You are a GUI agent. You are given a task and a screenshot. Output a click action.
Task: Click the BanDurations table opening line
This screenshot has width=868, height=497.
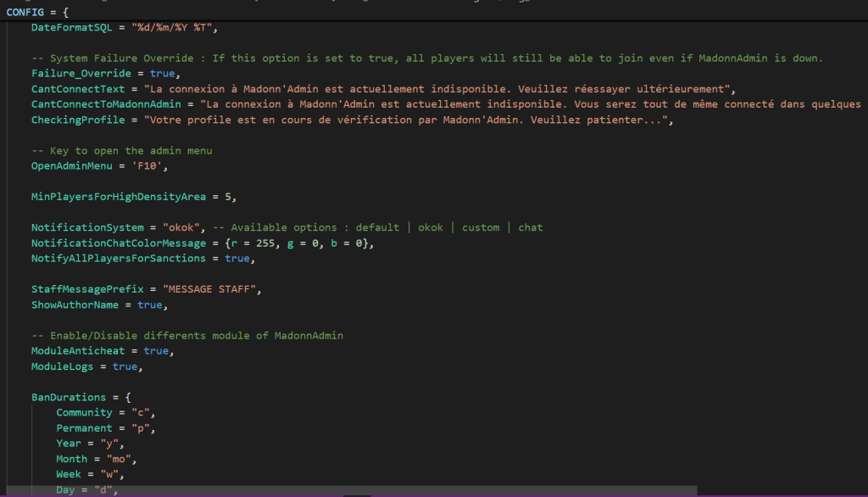[75, 397]
